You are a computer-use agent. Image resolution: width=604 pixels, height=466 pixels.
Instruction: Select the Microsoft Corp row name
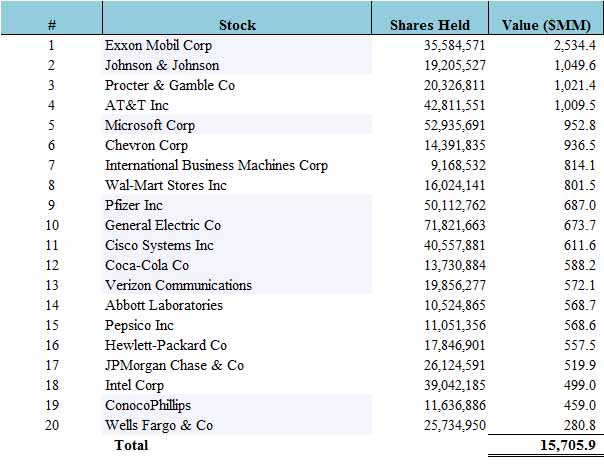(x=150, y=125)
